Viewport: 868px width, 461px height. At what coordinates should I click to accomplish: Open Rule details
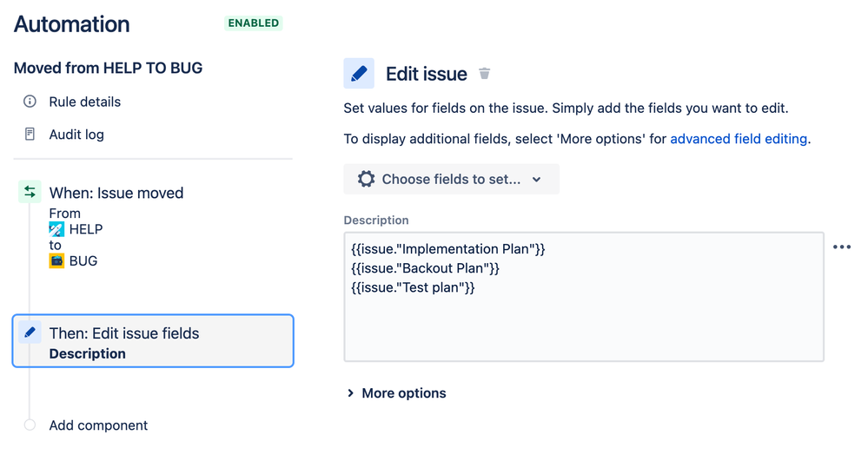84,102
